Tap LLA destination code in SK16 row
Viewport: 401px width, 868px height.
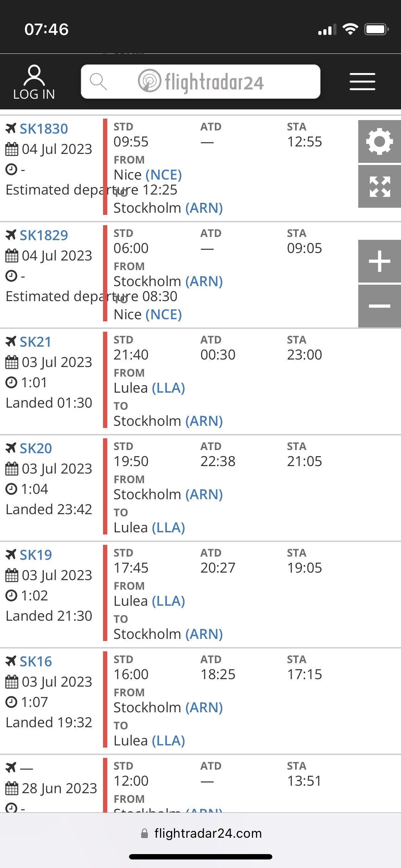(168, 740)
